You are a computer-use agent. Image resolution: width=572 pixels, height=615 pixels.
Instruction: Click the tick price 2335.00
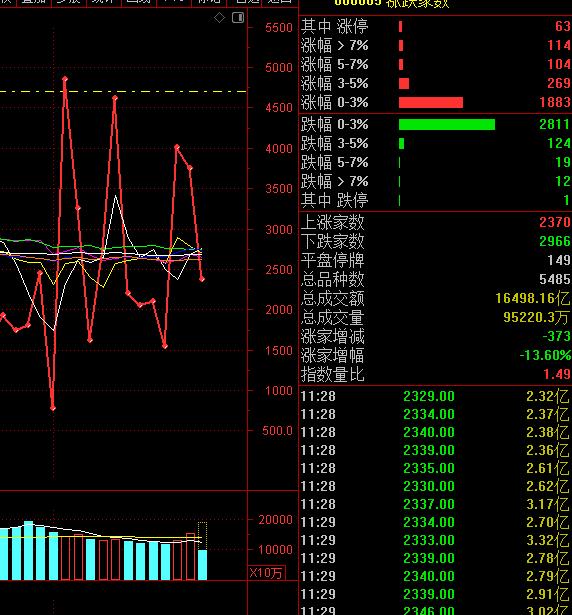tap(429, 468)
